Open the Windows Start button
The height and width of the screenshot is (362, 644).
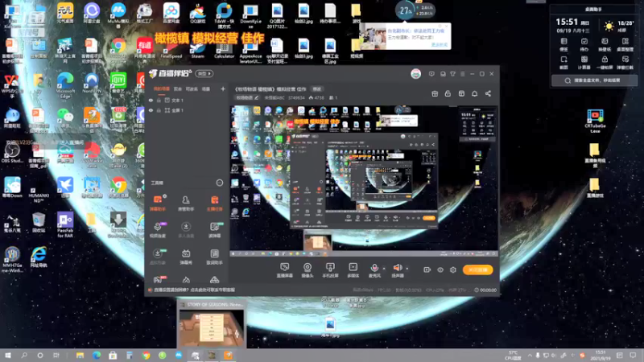point(8,356)
